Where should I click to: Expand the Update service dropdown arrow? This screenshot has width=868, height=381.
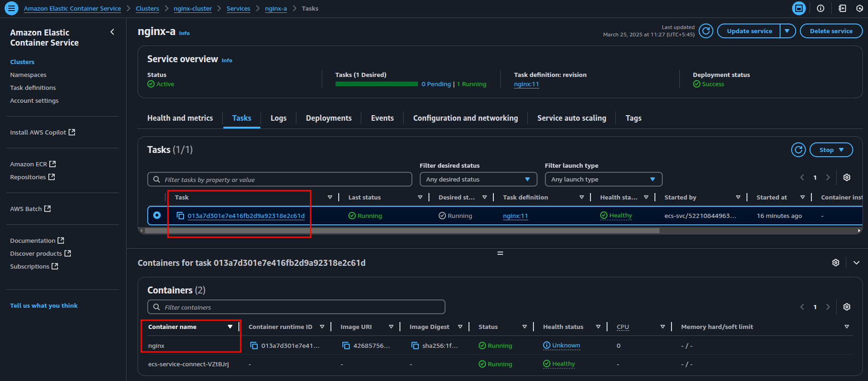point(787,31)
